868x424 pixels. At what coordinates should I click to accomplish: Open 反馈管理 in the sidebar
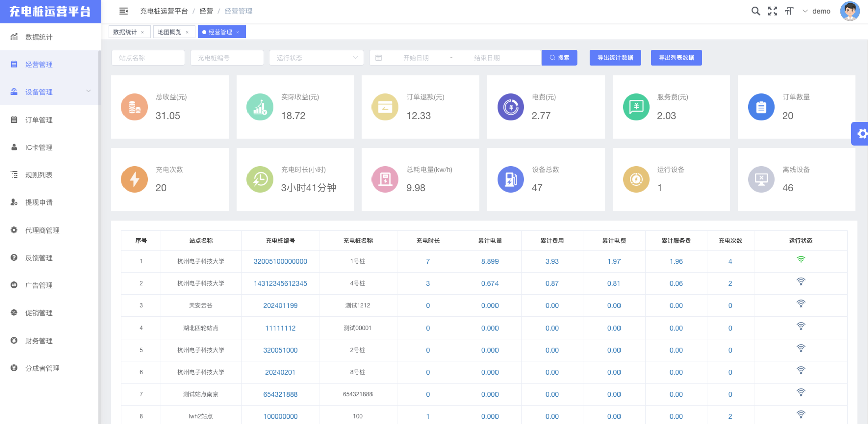[x=50, y=258]
